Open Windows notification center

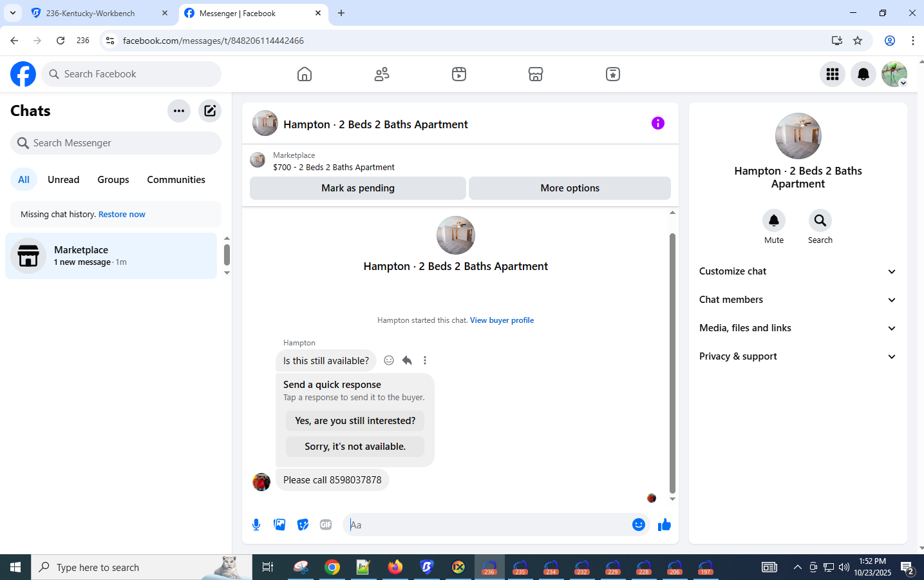[907, 567]
